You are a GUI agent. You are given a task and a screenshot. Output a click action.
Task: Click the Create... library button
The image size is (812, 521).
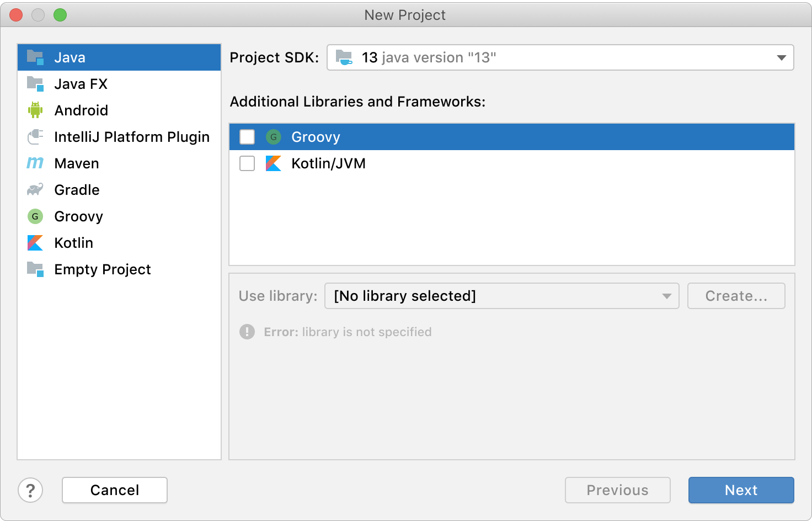pyautogui.click(x=736, y=296)
